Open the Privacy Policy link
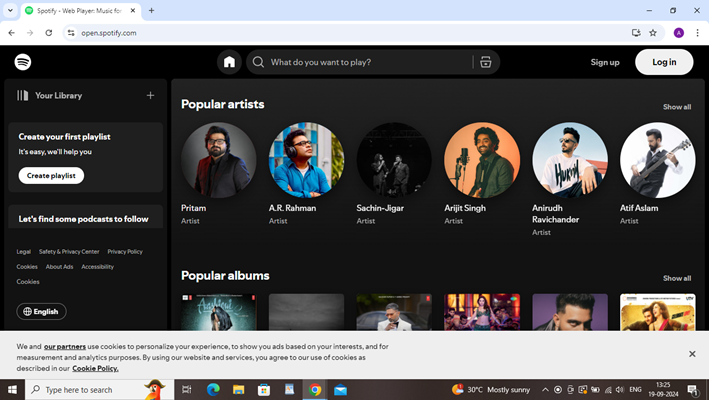This screenshot has height=400, width=709. pos(125,252)
